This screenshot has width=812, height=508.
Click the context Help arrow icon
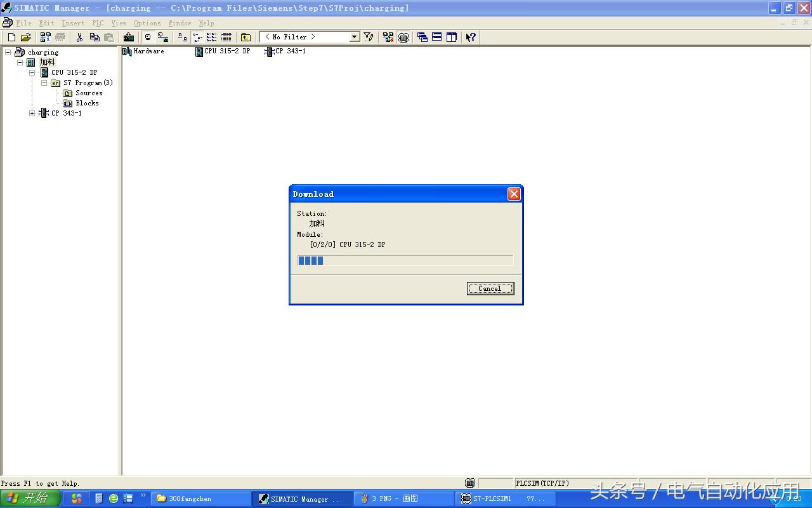point(471,37)
